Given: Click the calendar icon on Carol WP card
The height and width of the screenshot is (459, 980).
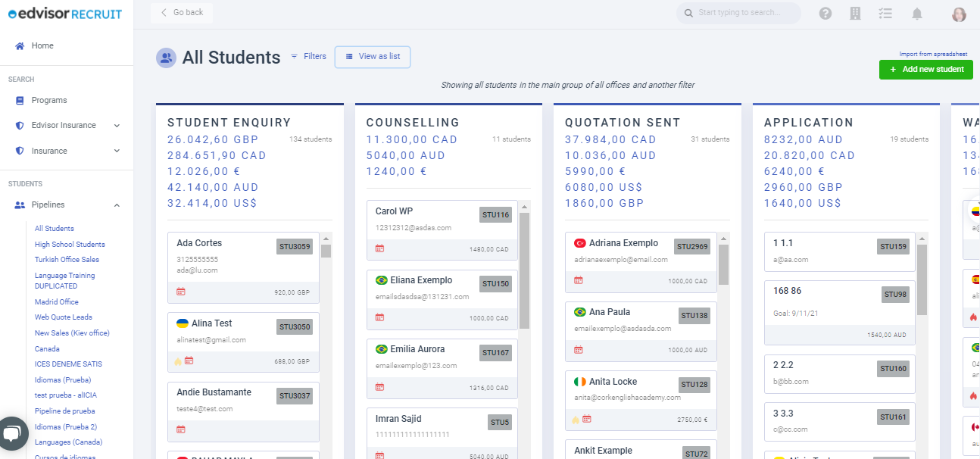Looking at the screenshot, I should [379, 248].
